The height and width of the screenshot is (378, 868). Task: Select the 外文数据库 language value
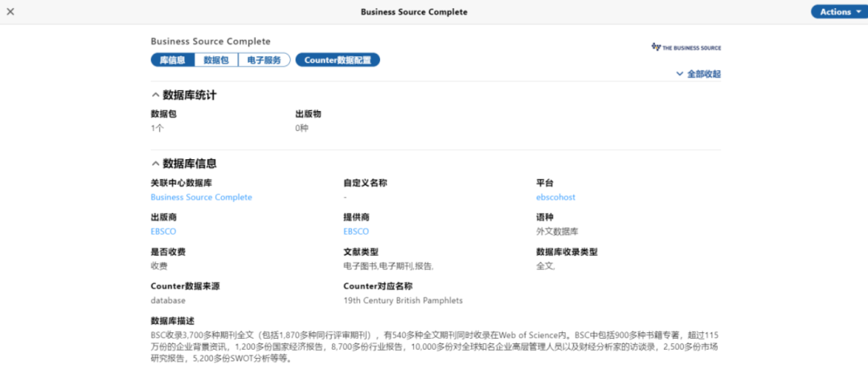pos(557,232)
